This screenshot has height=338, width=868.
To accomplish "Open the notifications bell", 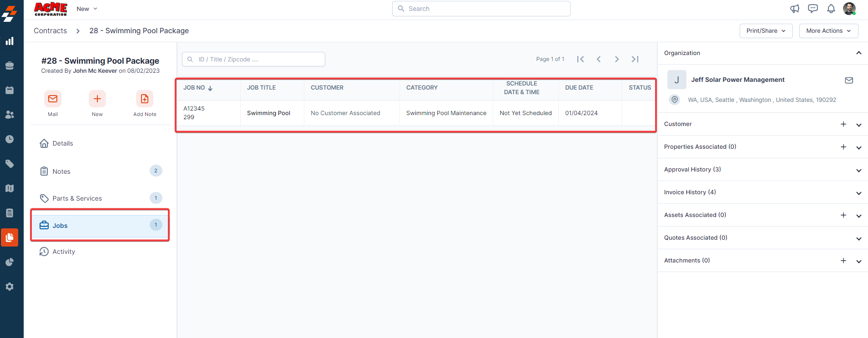I will tap(831, 9).
